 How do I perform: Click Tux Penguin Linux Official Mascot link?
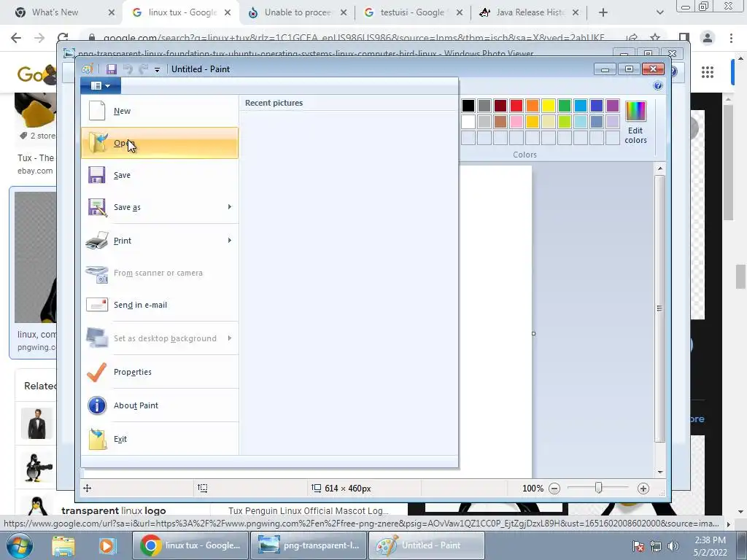[309, 510]
